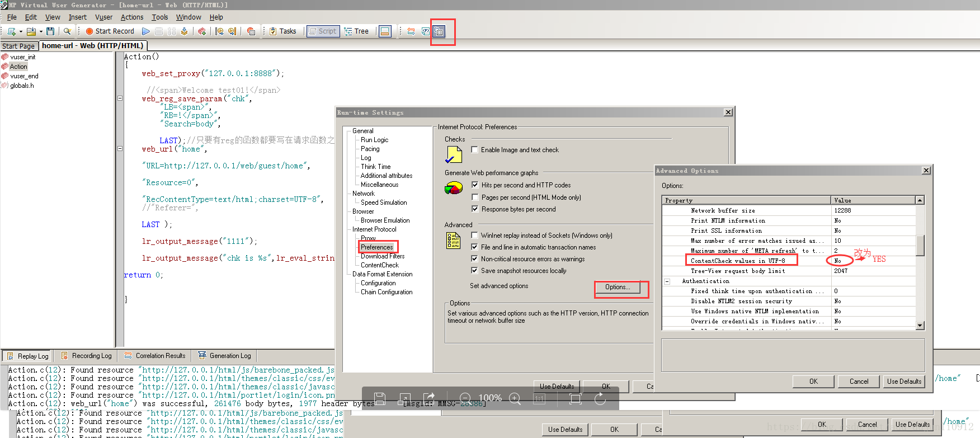This screenshot has width=980, height=438.
Task: Click the parameter list <P> icon
Action: [426, 31]
